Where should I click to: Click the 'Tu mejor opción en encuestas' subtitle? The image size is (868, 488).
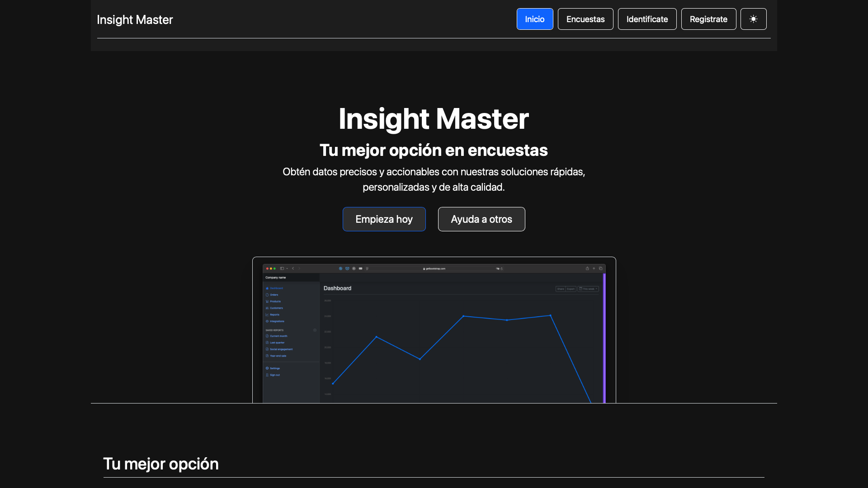coord(434,150)
